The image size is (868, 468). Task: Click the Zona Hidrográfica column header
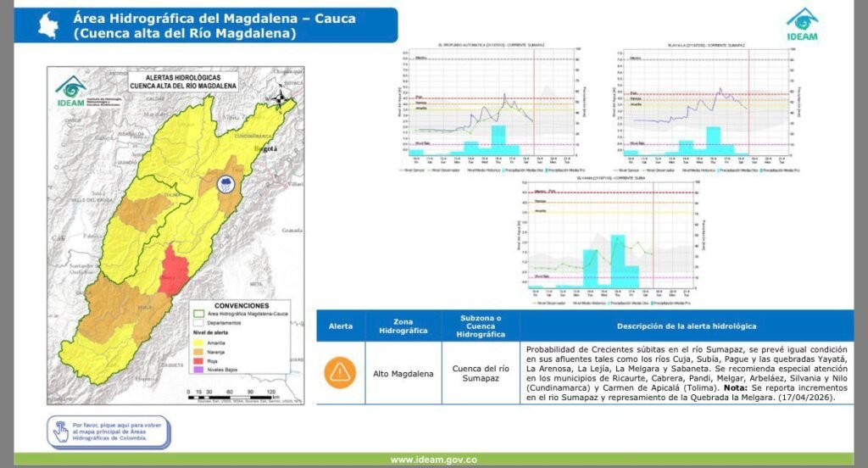click(403, 326)
